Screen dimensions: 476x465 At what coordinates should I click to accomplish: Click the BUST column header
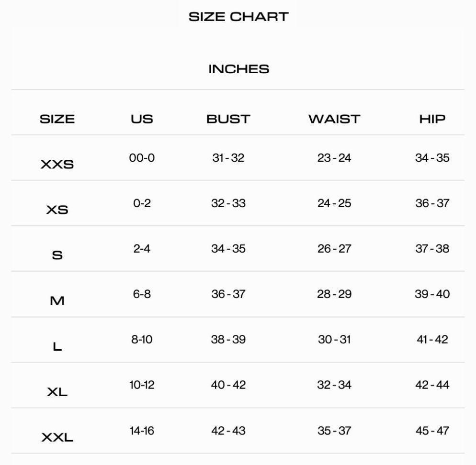pos(228,119)
